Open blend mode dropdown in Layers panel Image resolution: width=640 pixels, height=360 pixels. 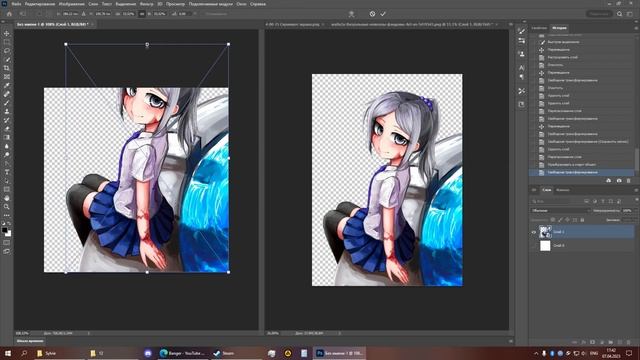[x=561, y=211]
